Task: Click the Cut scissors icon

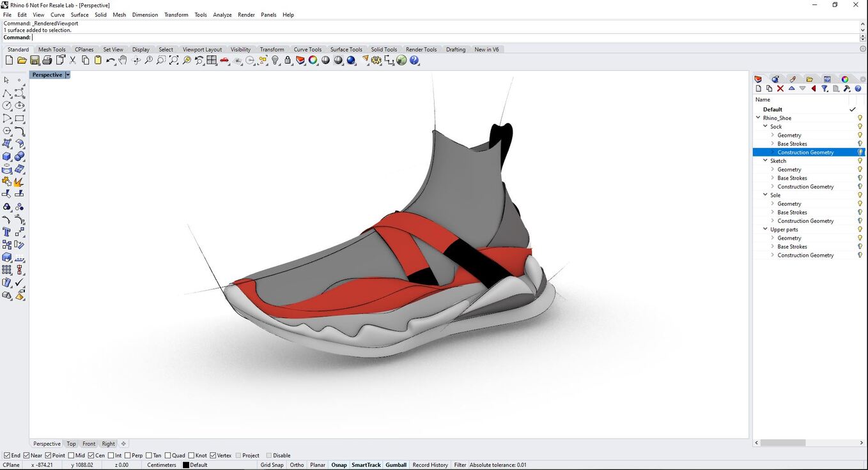Action: (x=73, y=60)
